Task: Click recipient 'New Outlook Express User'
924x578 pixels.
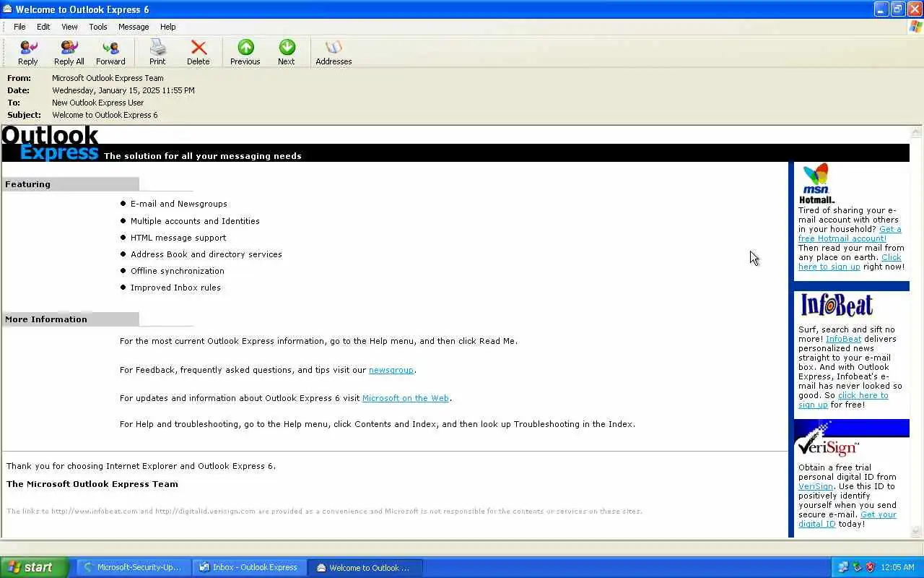Action: tap(98, 103)
